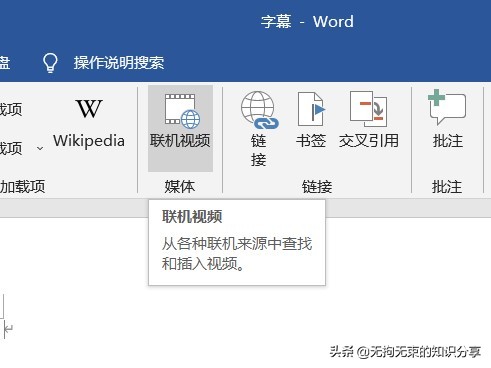Click the 媒体 group label
491x368 pixels.
coord(180,186)
